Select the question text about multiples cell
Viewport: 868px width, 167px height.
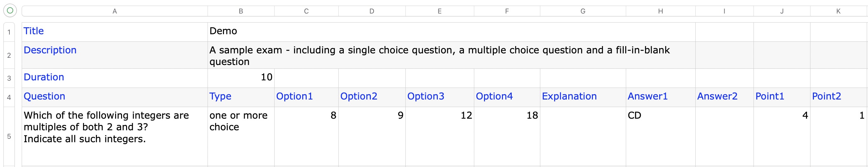pyautogui.click(x=114, y=137)
